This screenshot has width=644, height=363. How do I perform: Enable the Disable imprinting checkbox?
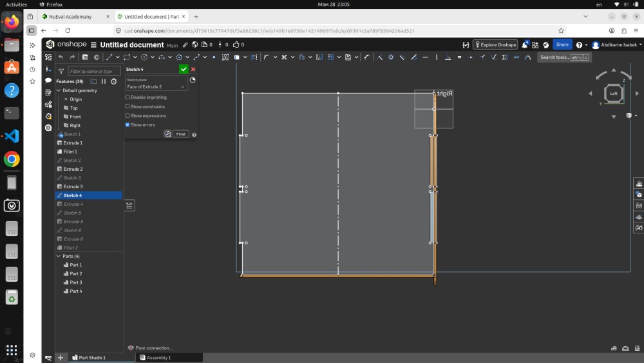pos(128,97)
